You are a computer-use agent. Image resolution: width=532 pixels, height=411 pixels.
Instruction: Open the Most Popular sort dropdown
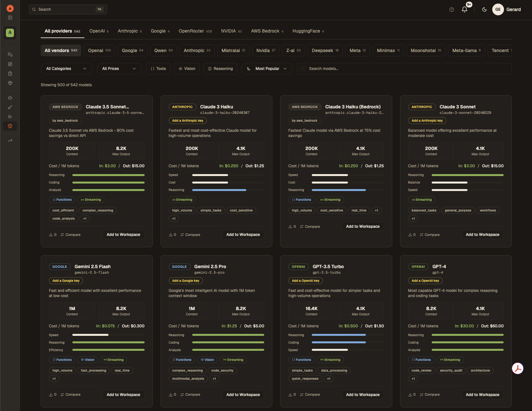pyautogui.click(x=267, y=69)
